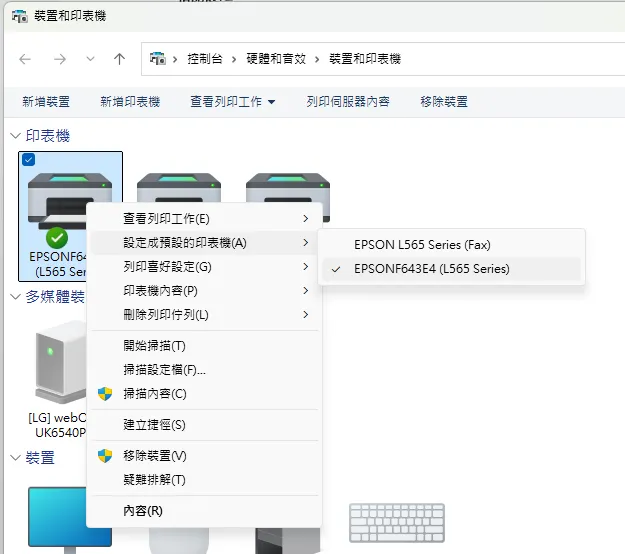Click the 新增印表機 toolbar button

tap(130, 102)
